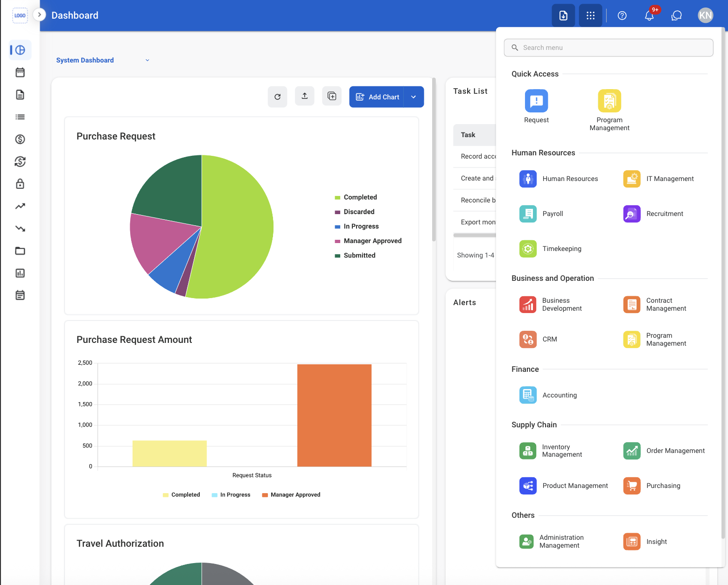Open the dollar coin icon in sidebar
The image size is (728, 585).
[20, 139]
